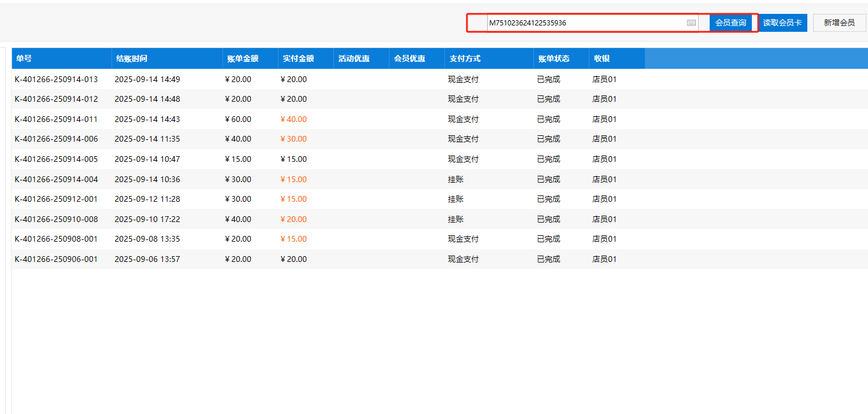Sort by the 实付金额 column header
The width and height of the screenshot is (868, 414).
[x=298, y=58]
